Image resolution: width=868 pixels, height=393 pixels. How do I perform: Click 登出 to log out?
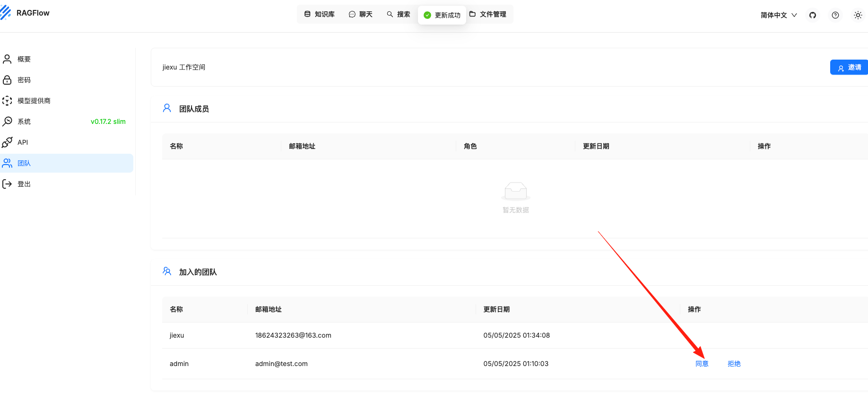point(24,184)
